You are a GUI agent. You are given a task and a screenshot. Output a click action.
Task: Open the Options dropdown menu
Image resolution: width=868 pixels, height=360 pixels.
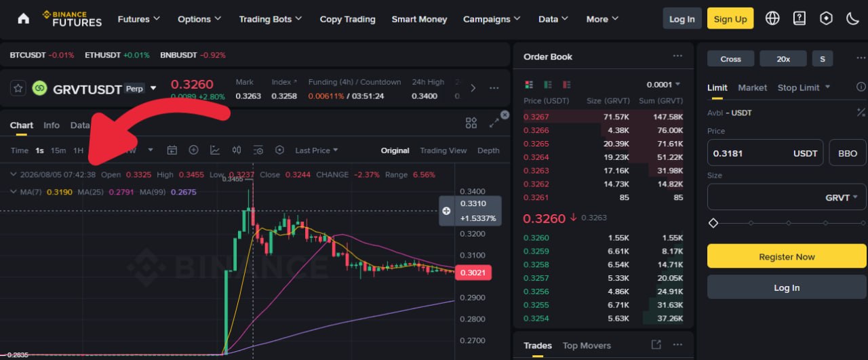(199, 19)
